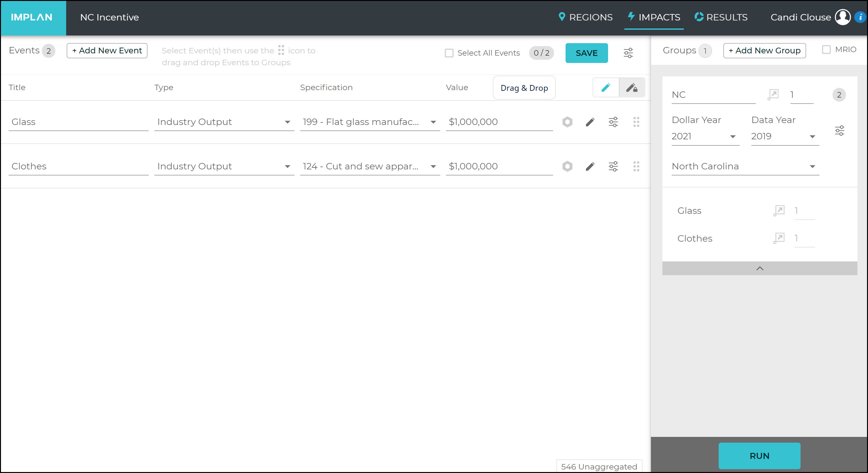The image size is (868, 473).
Task: Click the blue info icon
Action: pyautogui.click(x=860, y=17)
